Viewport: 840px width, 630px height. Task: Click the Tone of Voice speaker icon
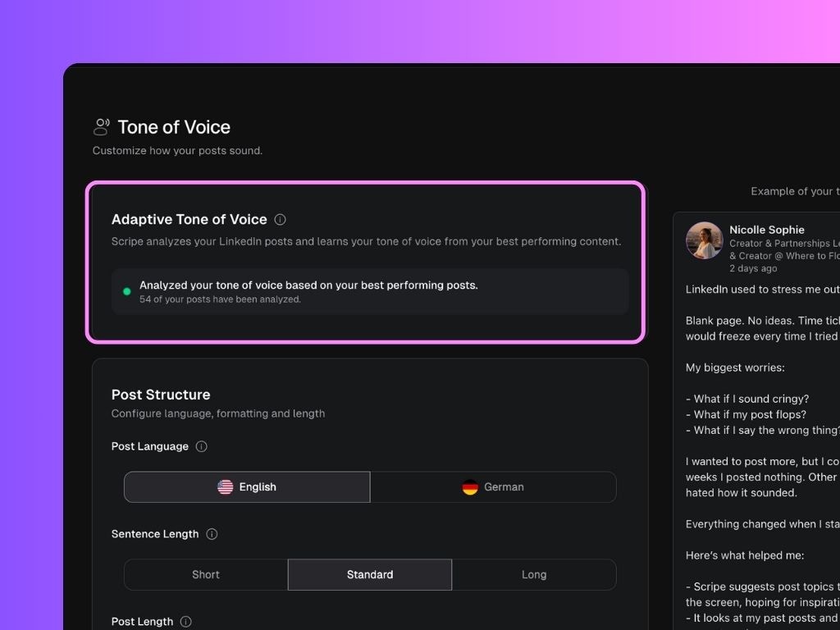(101, 127)
